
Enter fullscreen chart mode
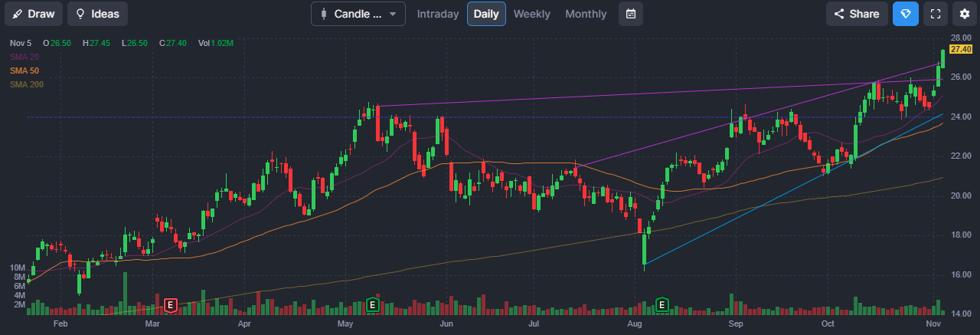pyautogui.click(x=935, y=14)
